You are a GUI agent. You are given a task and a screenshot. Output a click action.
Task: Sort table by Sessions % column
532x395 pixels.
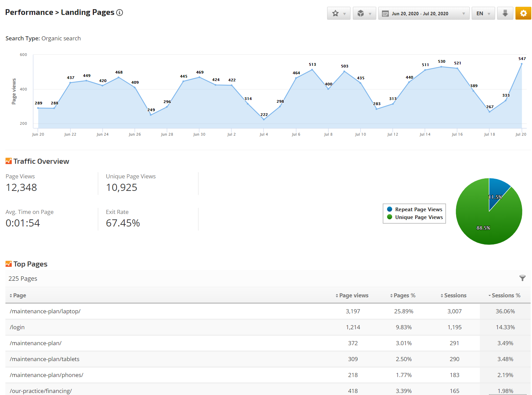[x=506, y=296]
